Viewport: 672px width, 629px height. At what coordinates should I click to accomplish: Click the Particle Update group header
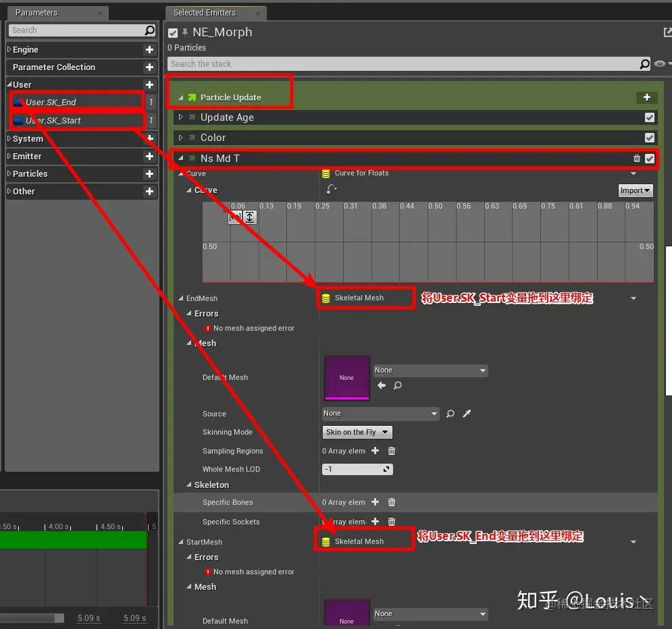click(230, 98)
